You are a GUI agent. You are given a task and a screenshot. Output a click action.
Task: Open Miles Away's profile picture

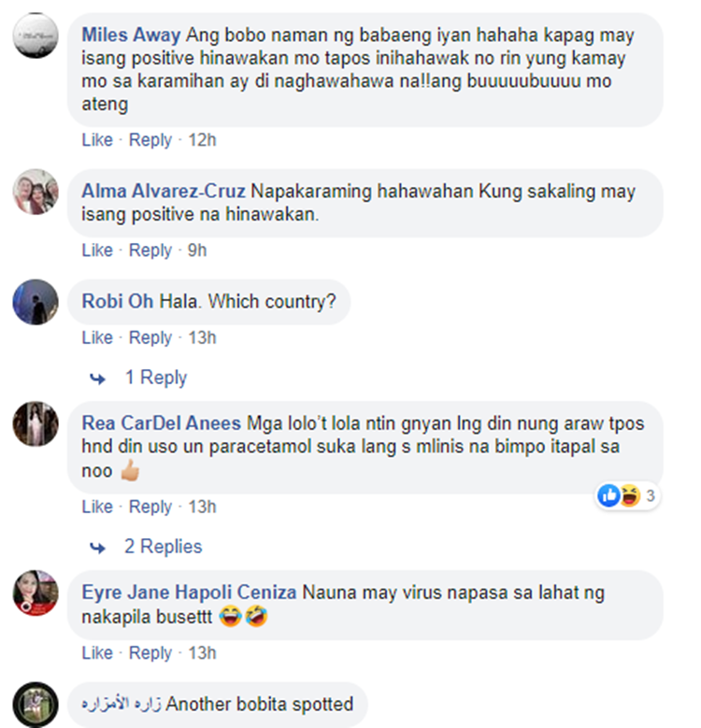coord(36,36)
